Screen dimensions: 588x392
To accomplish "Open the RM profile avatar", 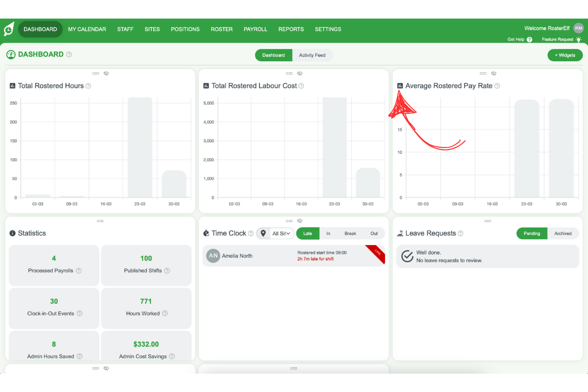I will [x=578, y=28].
